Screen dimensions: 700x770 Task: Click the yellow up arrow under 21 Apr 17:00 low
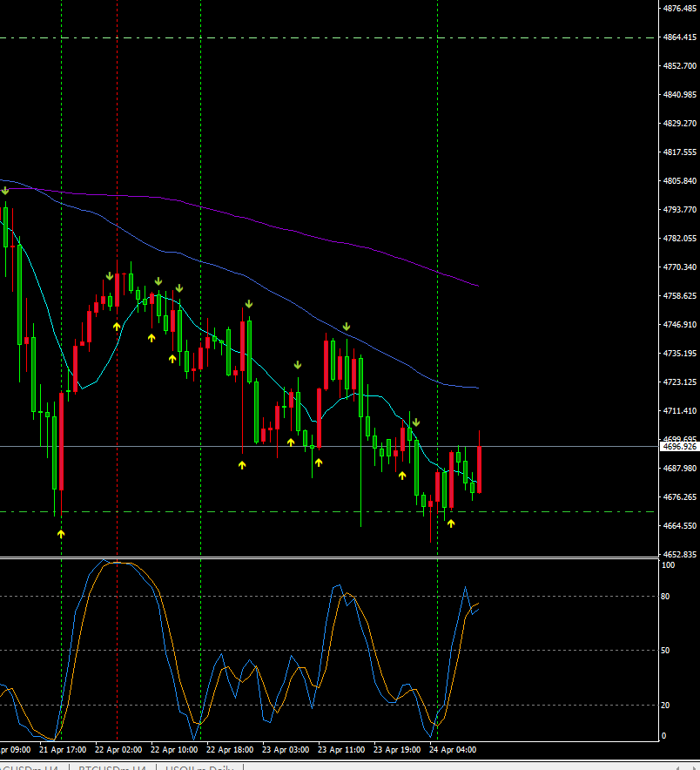[x=61, y=534]
